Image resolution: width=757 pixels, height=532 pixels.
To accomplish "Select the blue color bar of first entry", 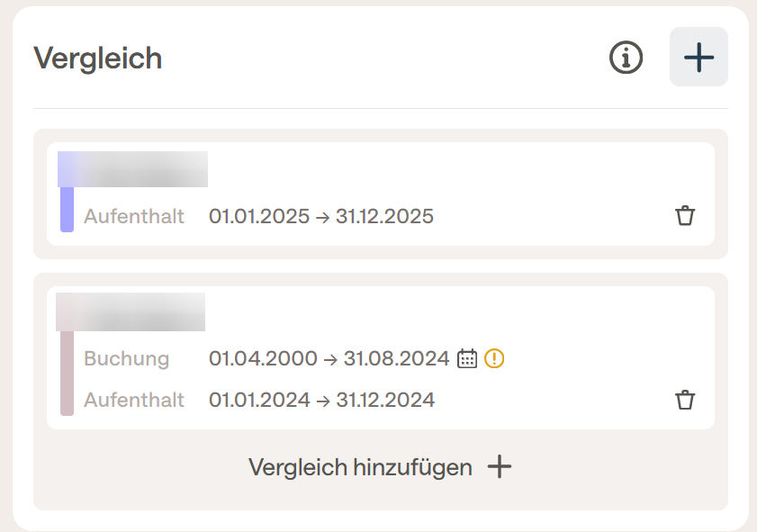I will point(68,209).
